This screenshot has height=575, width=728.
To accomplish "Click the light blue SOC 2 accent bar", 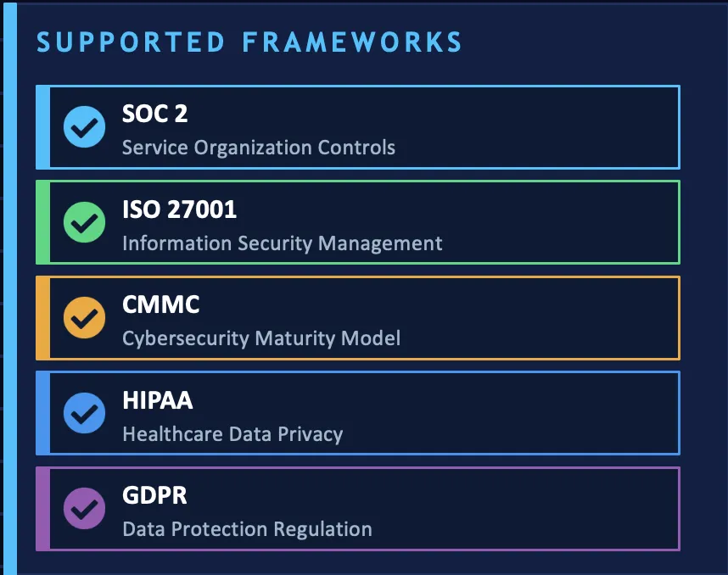I will (42, 127).
